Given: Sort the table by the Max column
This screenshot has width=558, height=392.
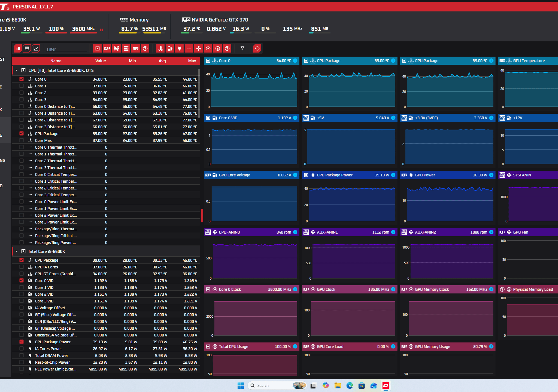Looking at the screenshot, I should point(192,61).
